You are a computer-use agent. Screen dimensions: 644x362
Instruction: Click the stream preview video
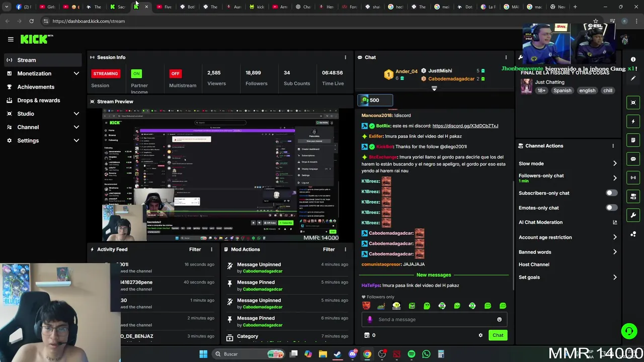coord(220,174)
